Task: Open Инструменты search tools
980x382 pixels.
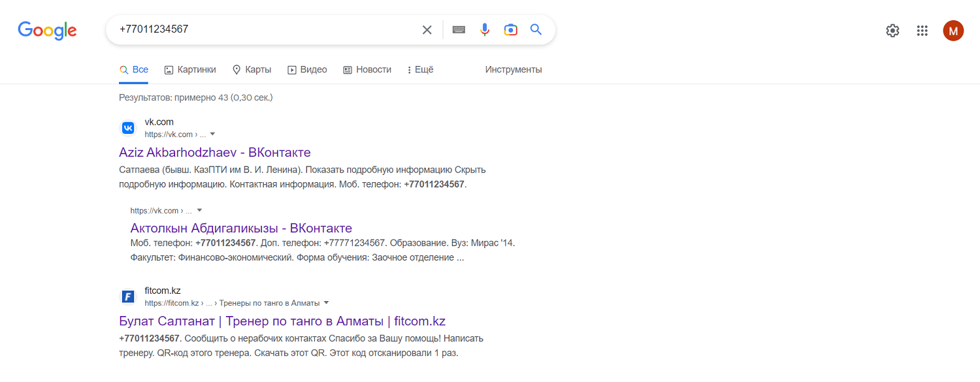Action: point(514,69)
